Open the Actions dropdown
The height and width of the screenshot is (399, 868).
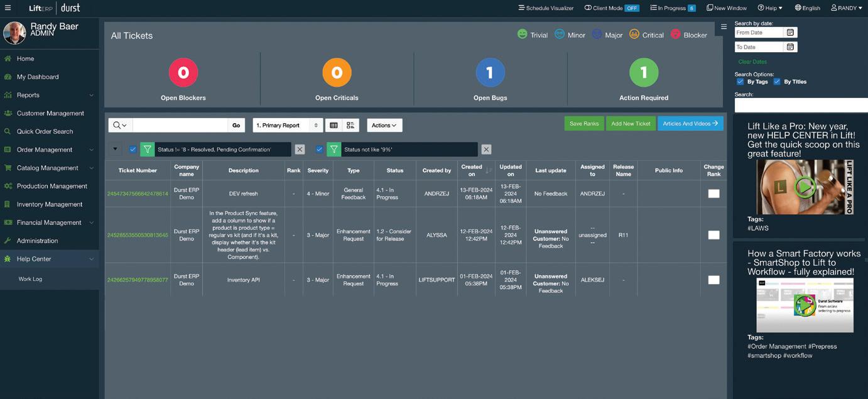tap(384, 125)
